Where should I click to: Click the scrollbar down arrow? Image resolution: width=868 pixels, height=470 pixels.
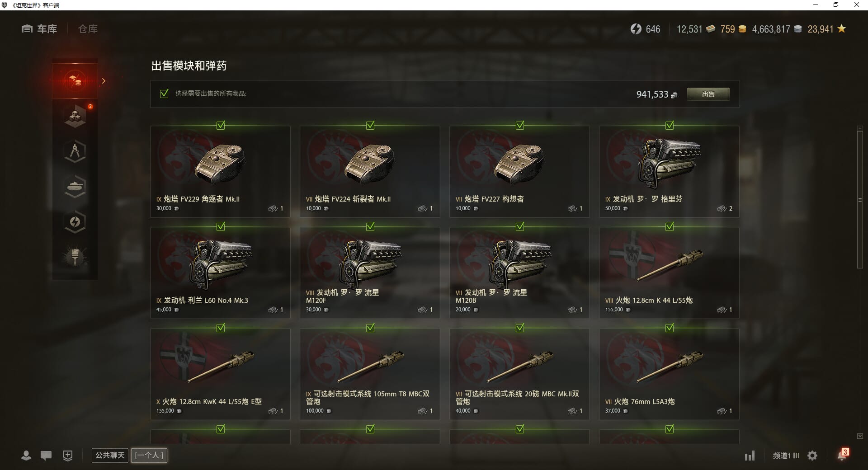coord(860,436)
